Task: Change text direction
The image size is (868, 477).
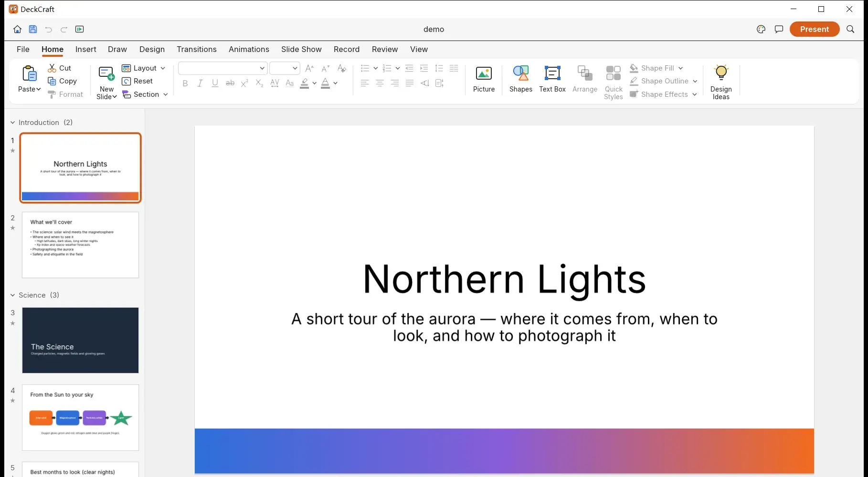Action: [424, 83]
